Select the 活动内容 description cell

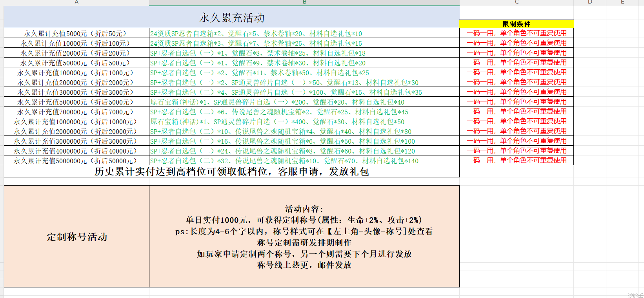pyautogui.click(x=304, y=237)
